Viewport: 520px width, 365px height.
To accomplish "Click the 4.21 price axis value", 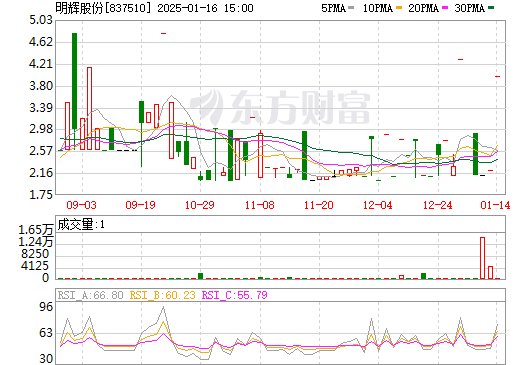I will pos(41,64).
